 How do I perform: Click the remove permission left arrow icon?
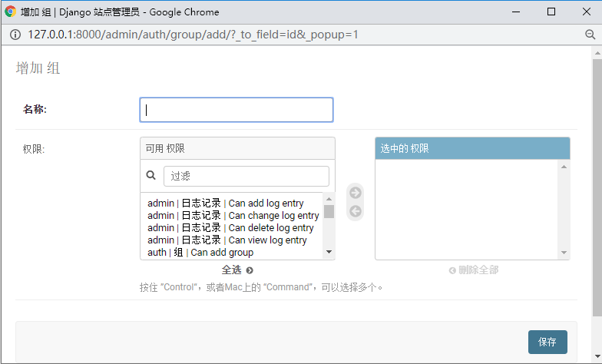click(356, 211)
